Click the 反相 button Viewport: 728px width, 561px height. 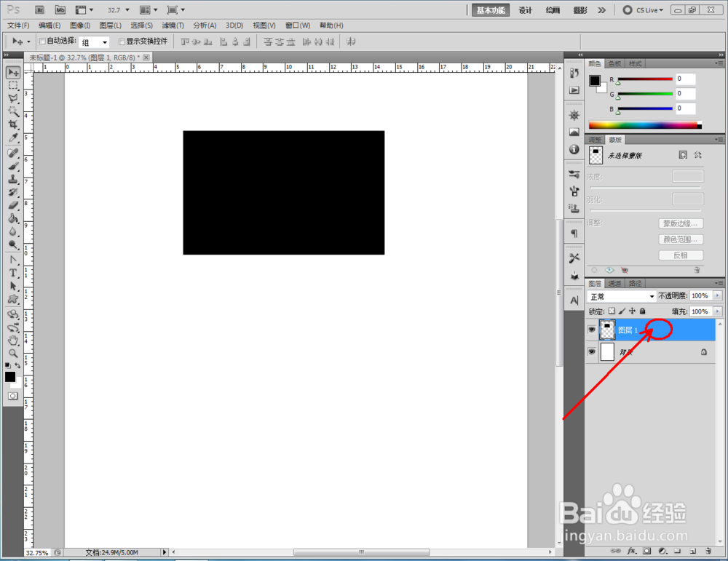pyautogui.click(x=681, y=255)
